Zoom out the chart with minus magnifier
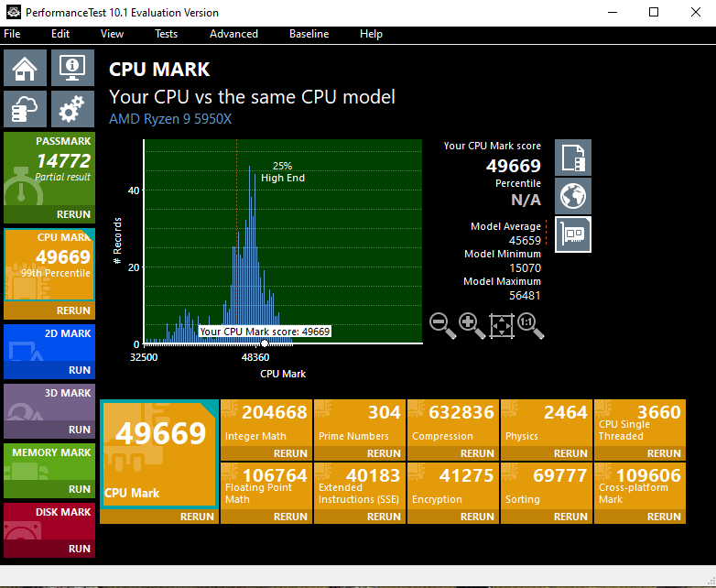The image size is (716, 588). (442, 325)
